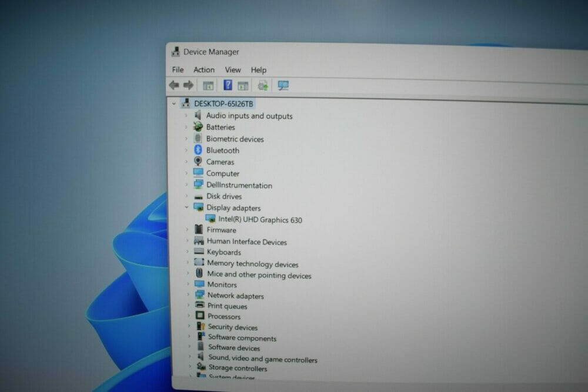Screen dimensions: 588x392
Task: Expand the Bluetooth tree arrow
Action: 186,150
